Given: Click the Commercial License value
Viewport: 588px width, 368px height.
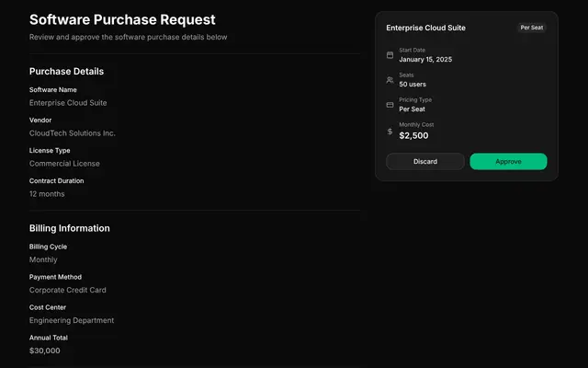Looking at the screenshot, I should [x=64, y=164].
